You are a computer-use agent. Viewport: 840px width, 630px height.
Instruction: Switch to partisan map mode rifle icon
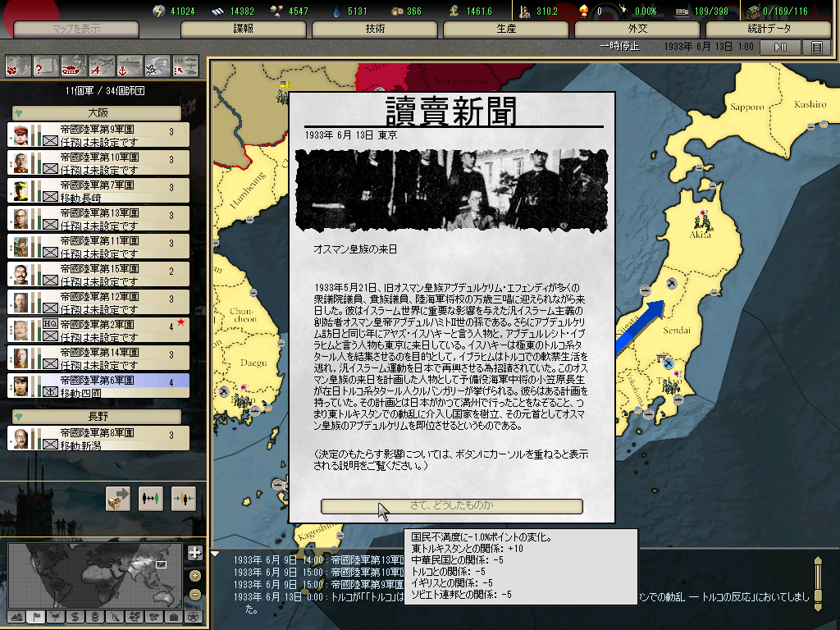coord(115,617)
